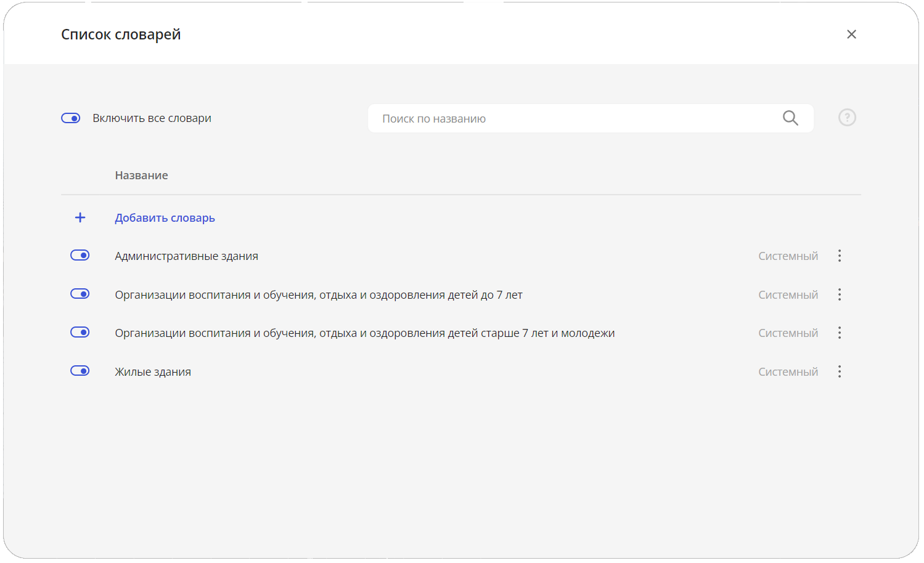This screenshot has height=563, width=924.
Task: Click Системный label in Административные здания row
Action: click(x=788, y=256)
